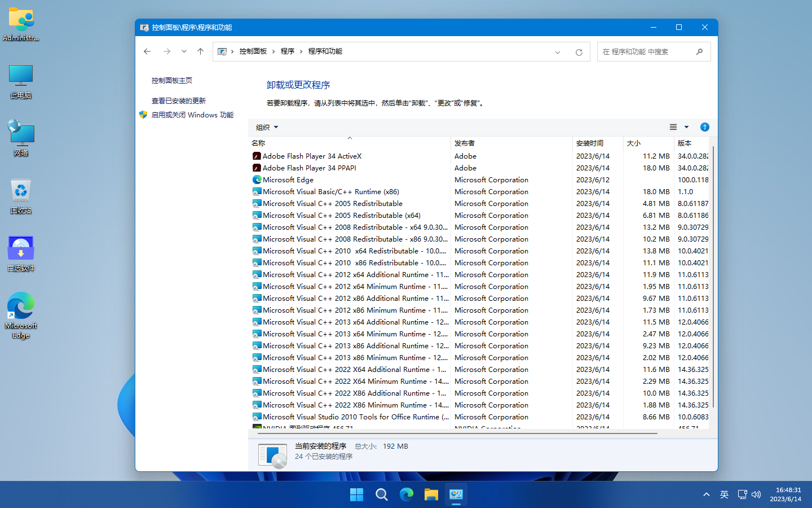Select Adobe Flash Player 34 PPAPI icon

(257, 168)
